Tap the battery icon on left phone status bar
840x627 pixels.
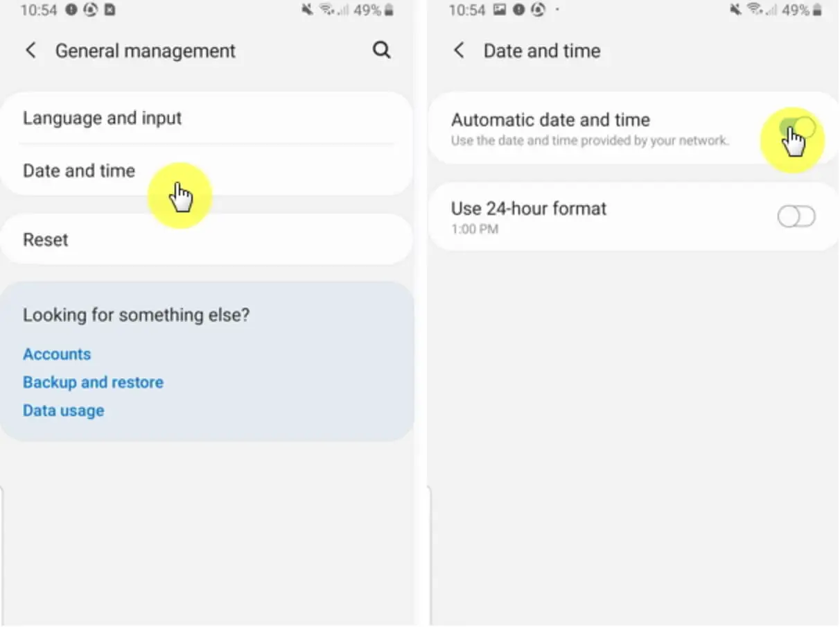click(x=390, y=10)
